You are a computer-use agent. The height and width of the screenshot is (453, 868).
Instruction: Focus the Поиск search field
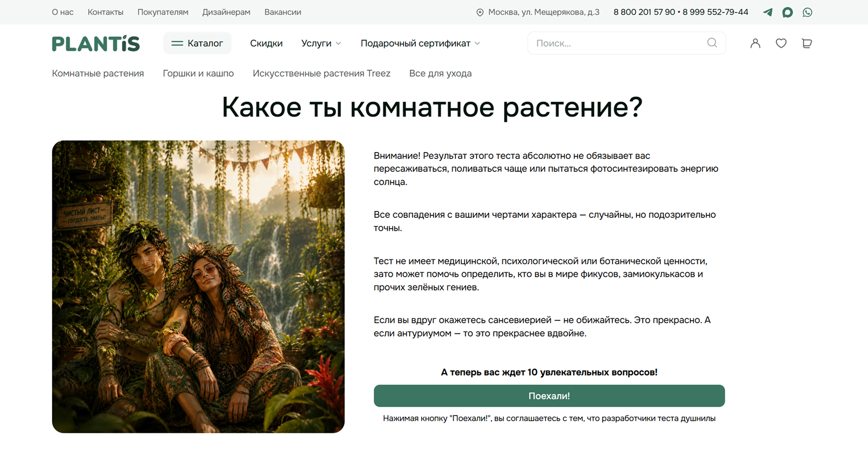click(627, 43)
